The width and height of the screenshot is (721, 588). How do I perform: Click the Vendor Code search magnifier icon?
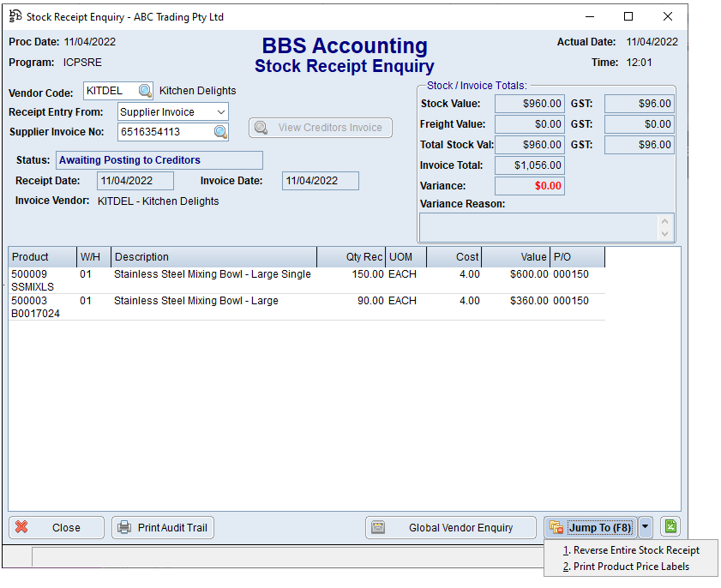tap(143, 90)
